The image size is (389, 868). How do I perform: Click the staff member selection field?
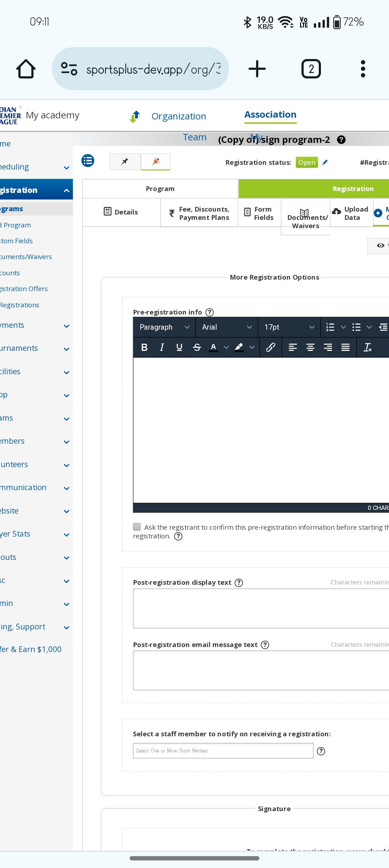coord(223,751)
